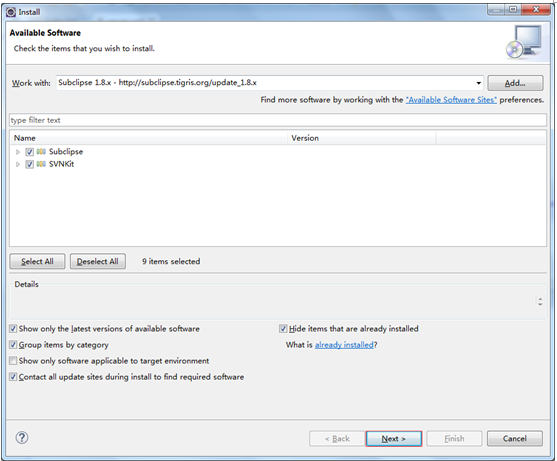This screenshot has height=461, width=557.
Task: Click the Version column header
Action: pyautogui.click(x=362, y=138)
